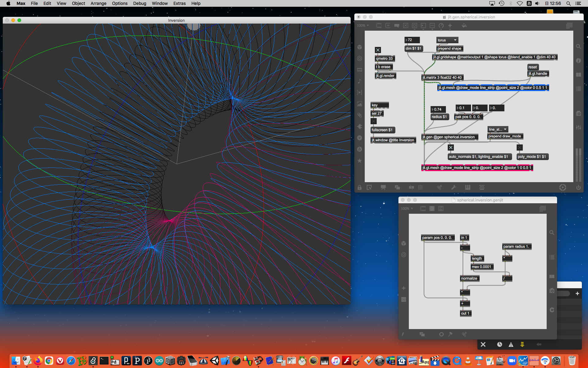Open the inspector info icon
The image size is (588, 368).
578,61
